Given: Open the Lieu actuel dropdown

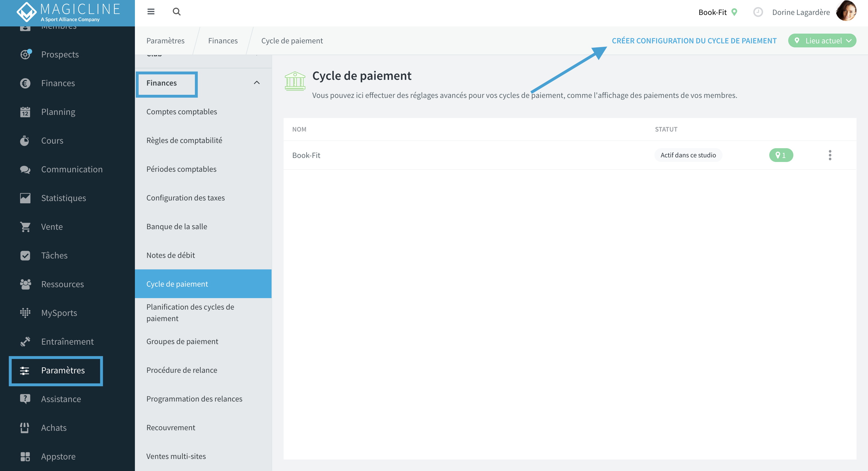Looking at the screenshot, I should (x=822, y=40).
